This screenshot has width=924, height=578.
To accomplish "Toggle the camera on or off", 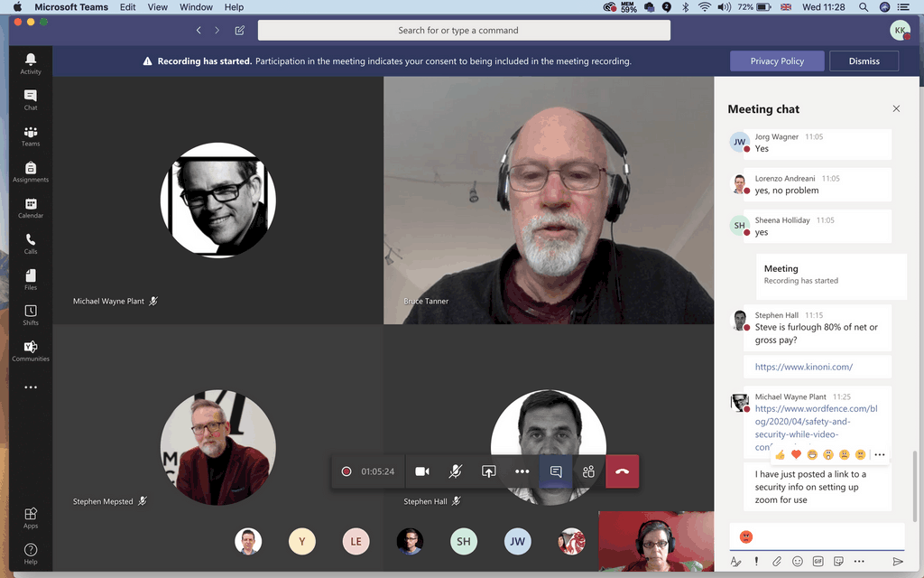I will [421, 471].
